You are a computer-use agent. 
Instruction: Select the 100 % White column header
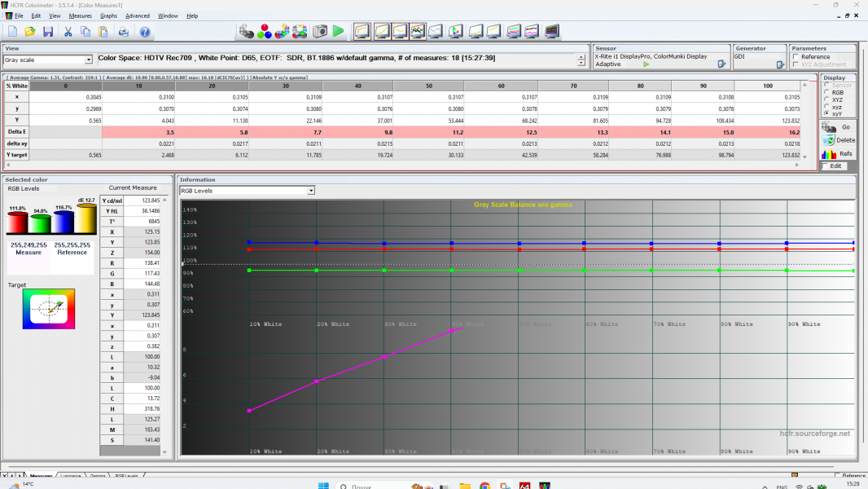[x=767, y=86]
